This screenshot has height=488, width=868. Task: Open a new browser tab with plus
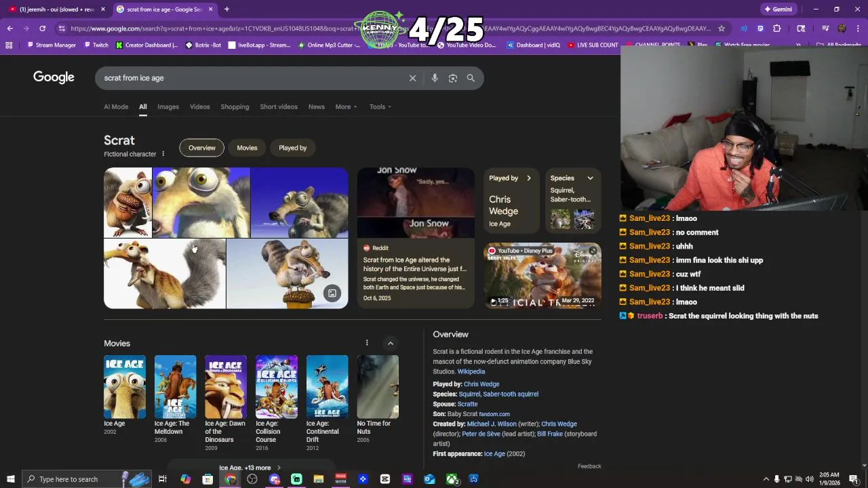226,9
